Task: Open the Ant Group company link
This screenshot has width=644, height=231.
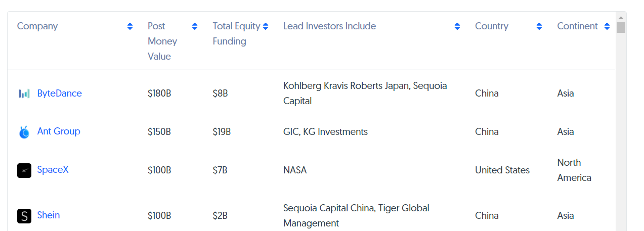Action: coord(59,131)
